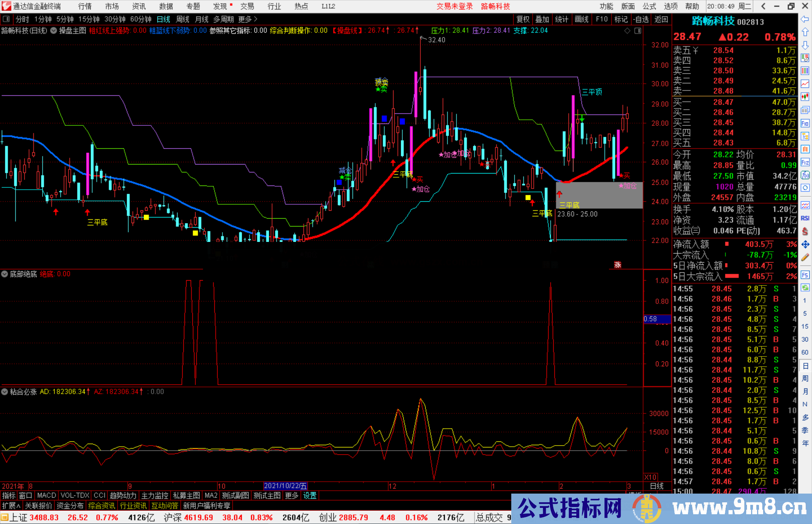
Task: Toggle the 底部绝底 indicator panel arrow
Action: 5,274
